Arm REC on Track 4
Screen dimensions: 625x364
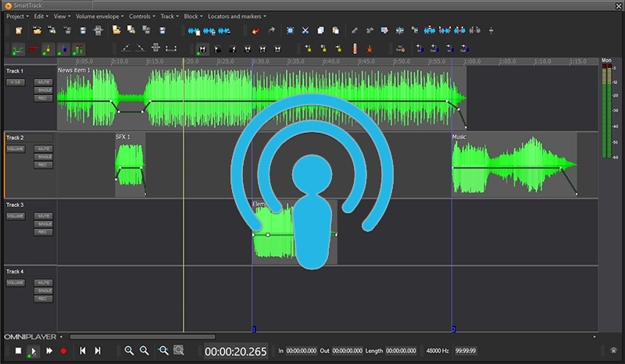[x=44, y=298]
